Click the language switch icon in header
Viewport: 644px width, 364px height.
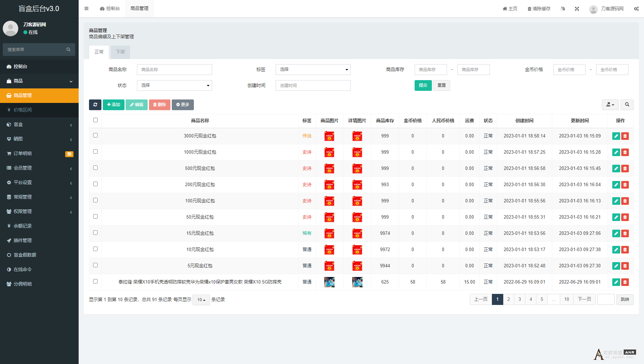(563, 9)
